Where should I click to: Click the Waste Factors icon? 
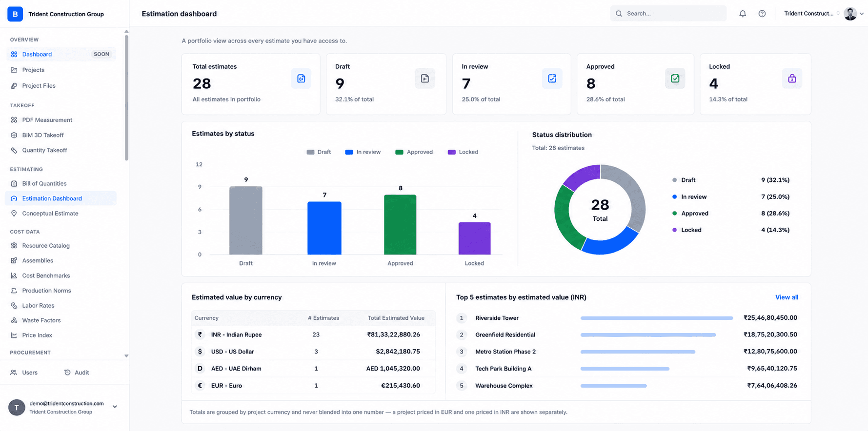(x=14, y=320)
